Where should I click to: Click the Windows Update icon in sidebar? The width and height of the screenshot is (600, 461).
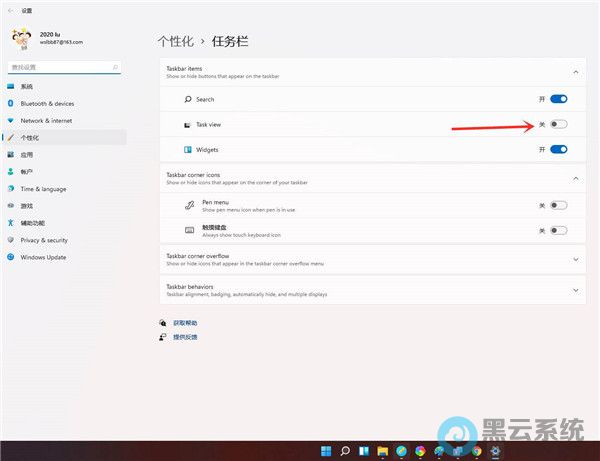11,257
